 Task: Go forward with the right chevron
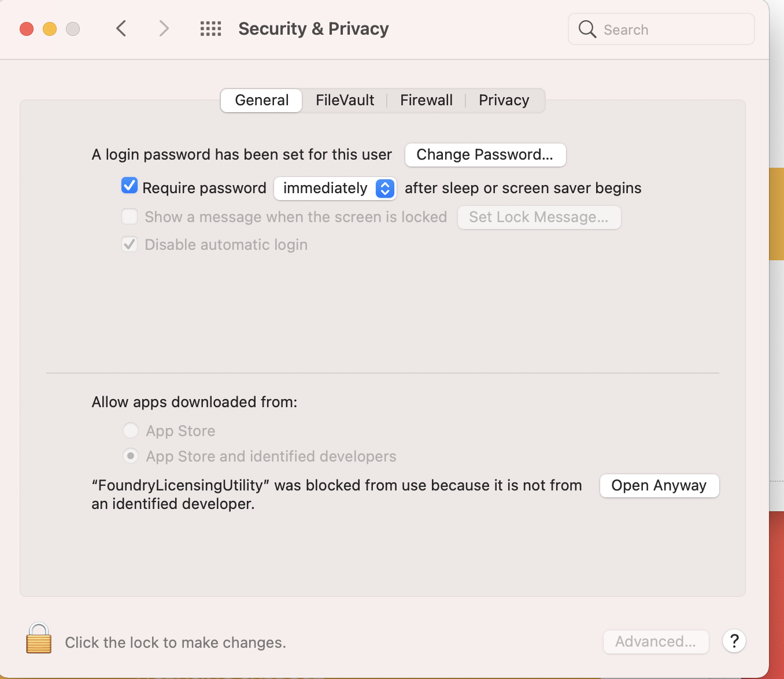pos(164,28)
